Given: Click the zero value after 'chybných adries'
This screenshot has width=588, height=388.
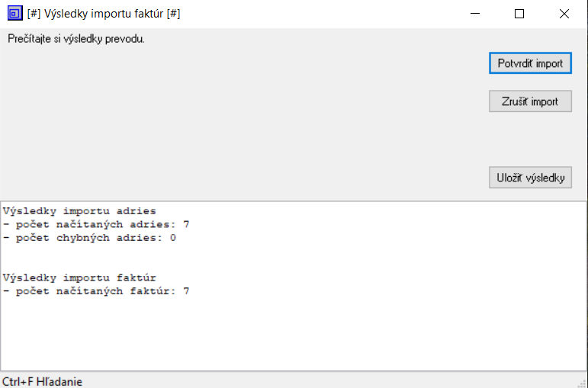Looking at the screenshot, I should pos(172,238).
